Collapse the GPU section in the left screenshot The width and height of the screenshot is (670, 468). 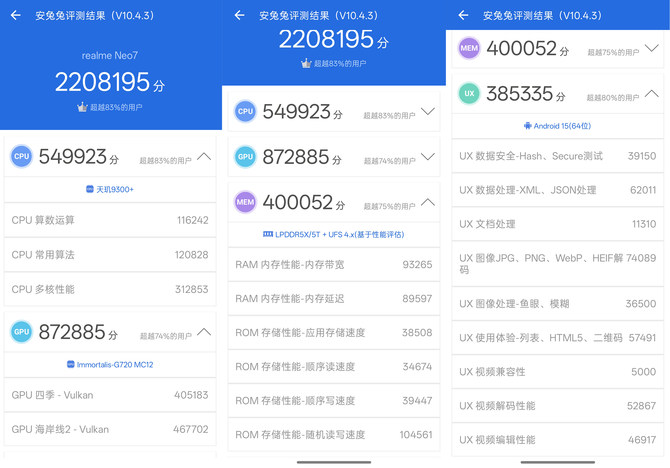[x=204, y=332]
